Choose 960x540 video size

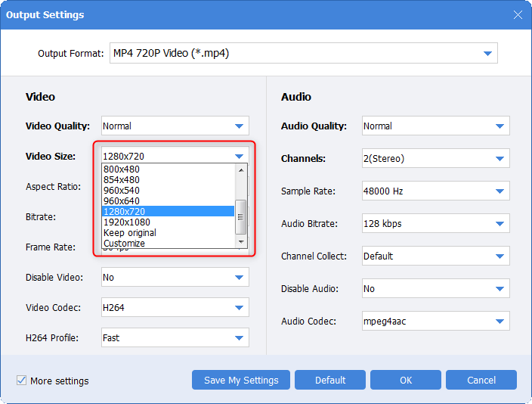(168, 191)
